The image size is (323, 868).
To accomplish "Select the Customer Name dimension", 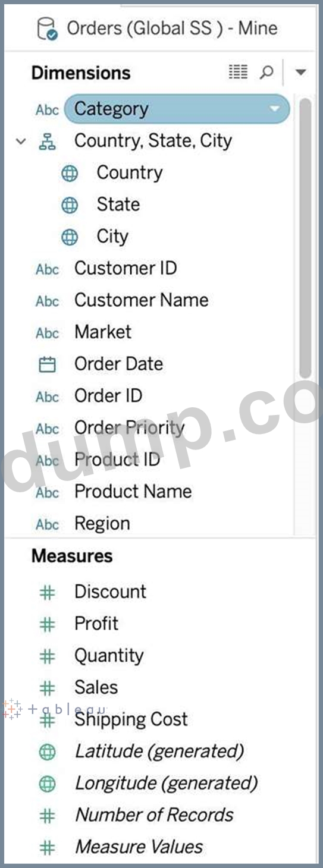I will [x=141, y=300].
